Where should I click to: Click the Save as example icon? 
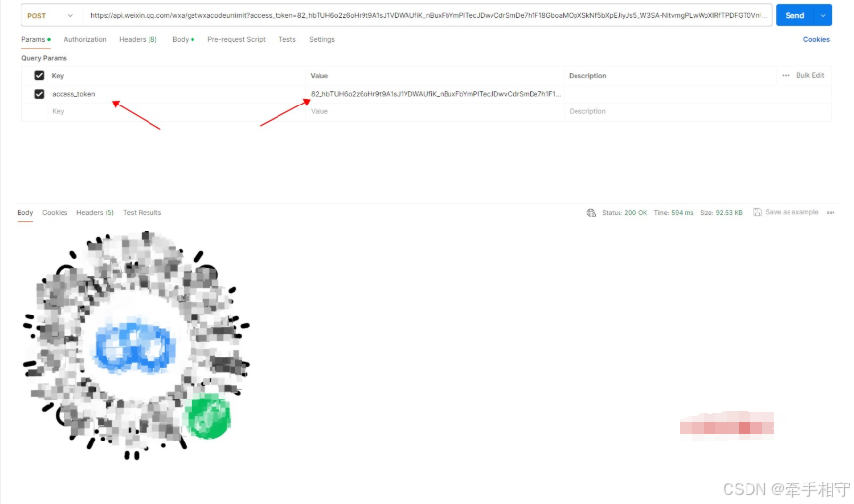coord(757,212)
